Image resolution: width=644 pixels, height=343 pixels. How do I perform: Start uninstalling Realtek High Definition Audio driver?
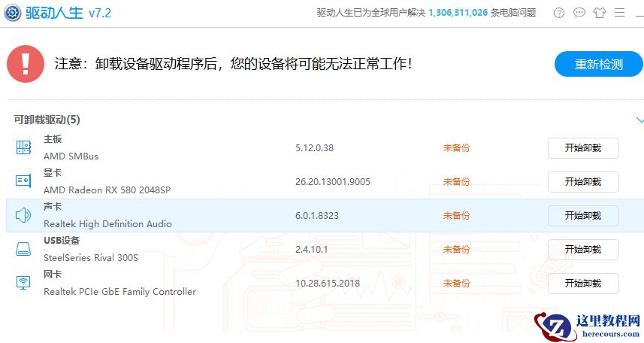[583, 216]
